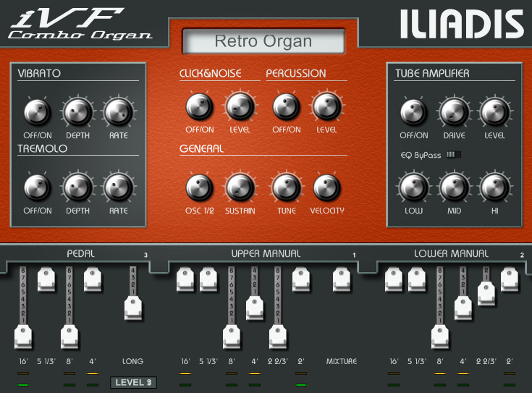This screenshot has height=393, width=532.
Task: Click the Pedal 5 1/3' drawbar handle
Action: (x=46, y=279)
